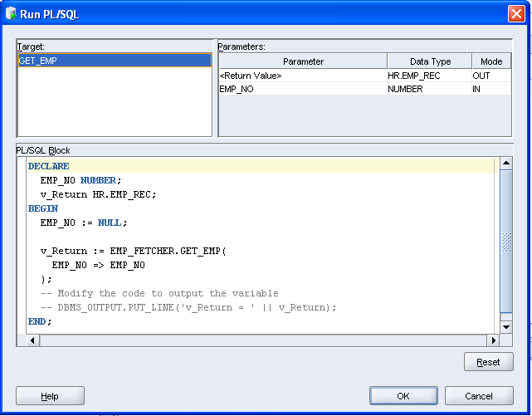Click the HR.EMP_REC data type cell
This screenshot has width=532, height=416.
(x=429, y=76)
